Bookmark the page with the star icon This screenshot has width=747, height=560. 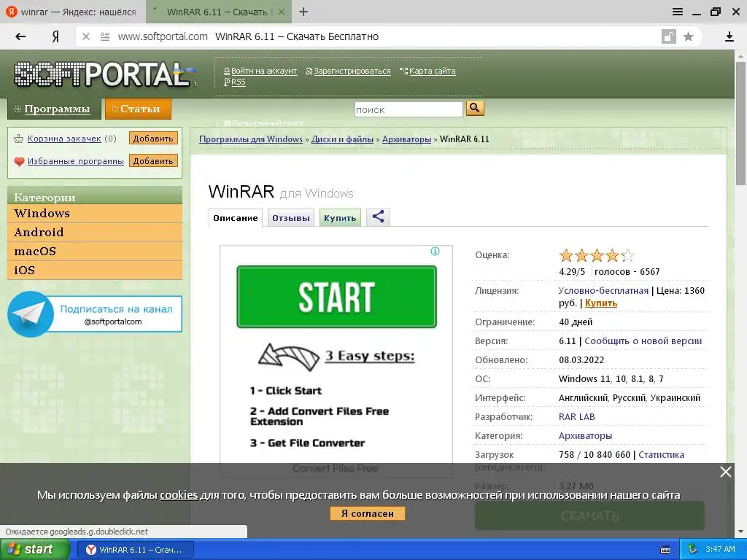(688, 36)
